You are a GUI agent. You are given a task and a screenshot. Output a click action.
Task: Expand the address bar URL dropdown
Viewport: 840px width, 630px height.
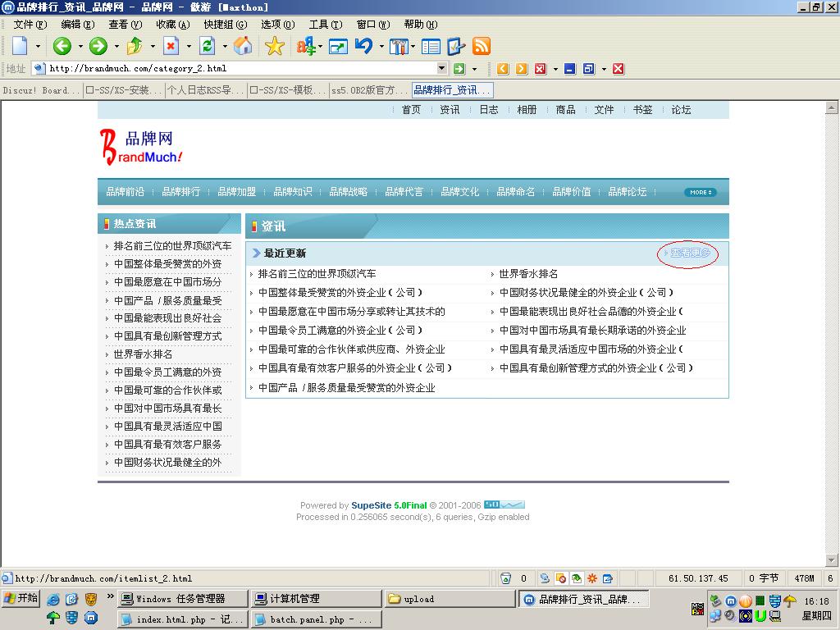441,68
